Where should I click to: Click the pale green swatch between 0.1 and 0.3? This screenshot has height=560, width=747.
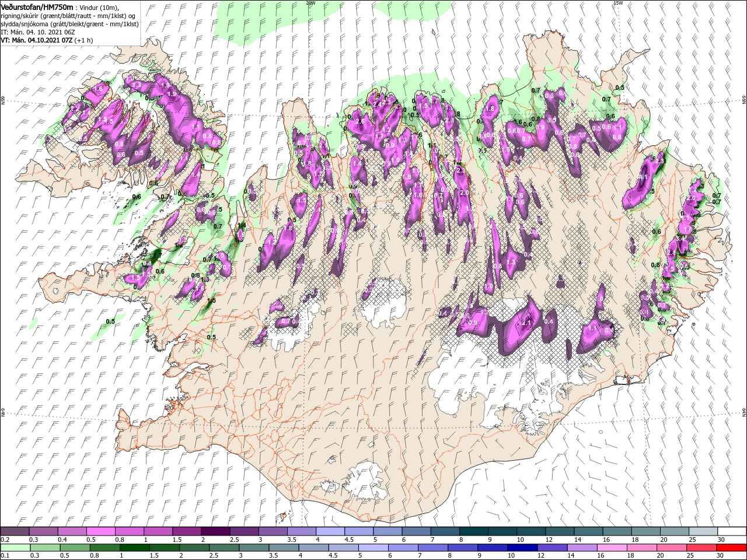(x=15, y=548)
